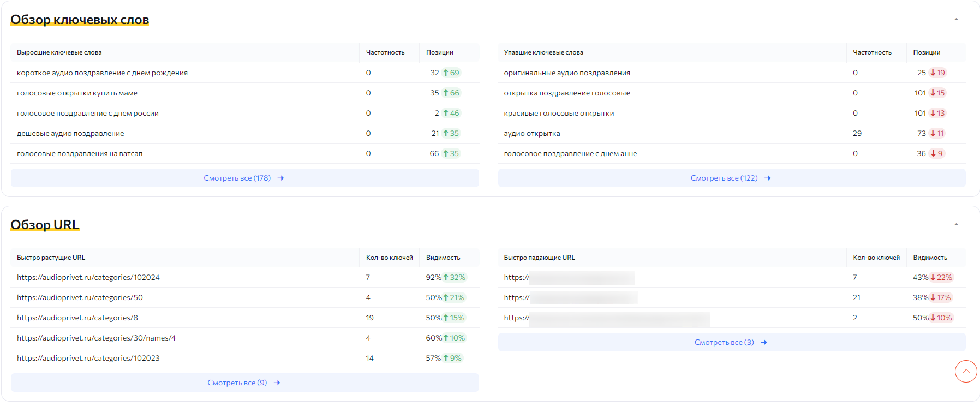Click Быстро падающие URL column header

click(539, 258)
